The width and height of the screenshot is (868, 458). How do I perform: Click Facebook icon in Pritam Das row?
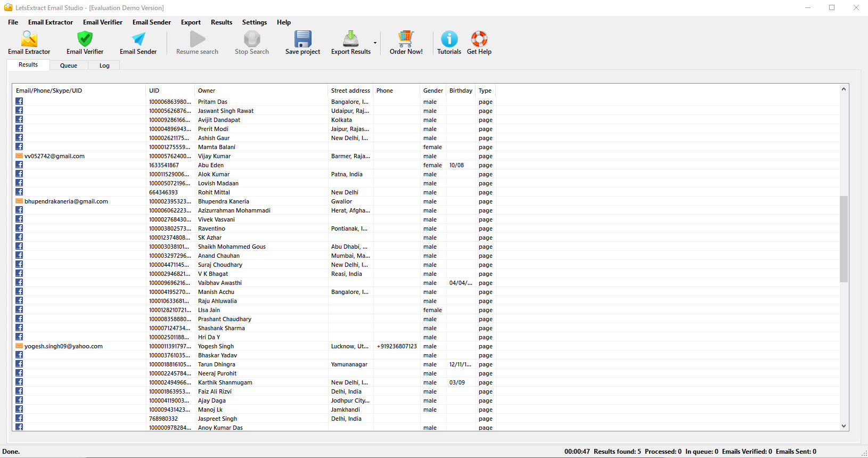[x=19, y=101]
